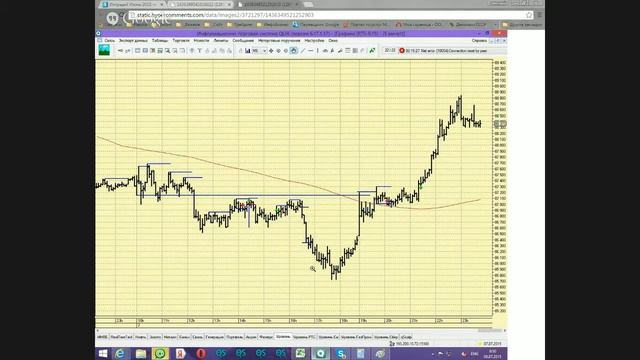640x360 pixels.
Task: Click the highlighted active chart tool button
Action: pos(293,51)
